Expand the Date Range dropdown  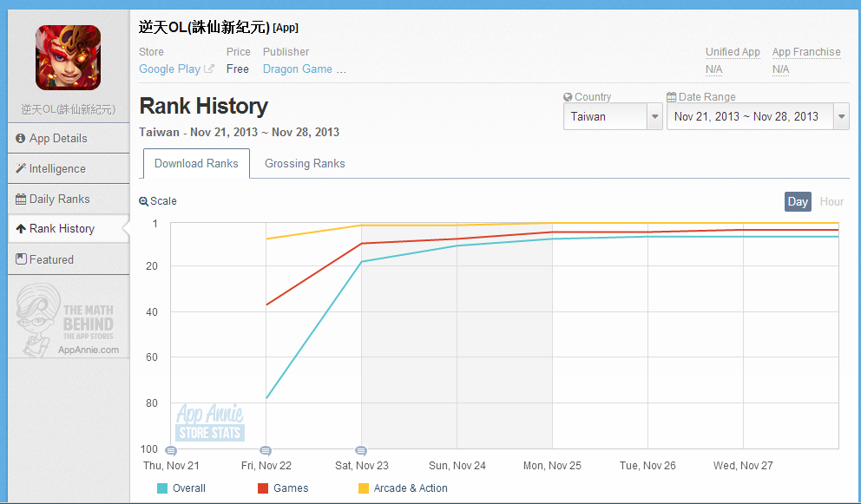click(757, 116)
